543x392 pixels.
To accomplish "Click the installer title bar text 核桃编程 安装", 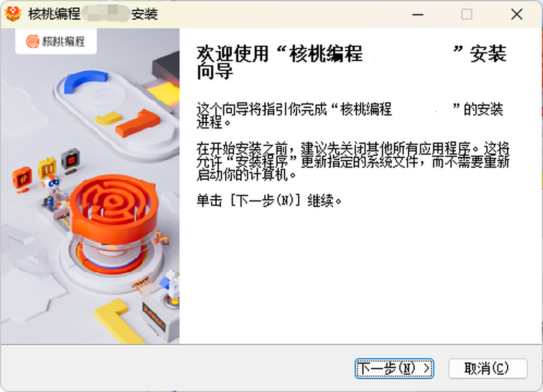I will tap(92, 14).
